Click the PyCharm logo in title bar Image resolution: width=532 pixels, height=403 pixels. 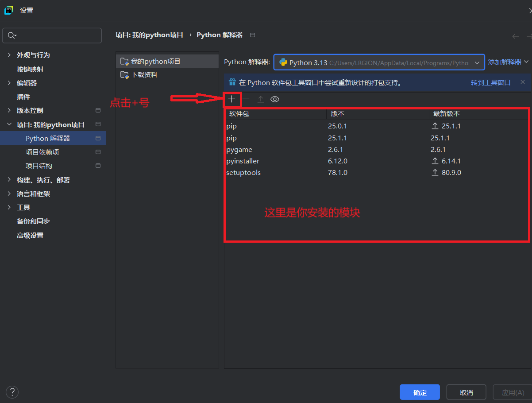(9, 10)
